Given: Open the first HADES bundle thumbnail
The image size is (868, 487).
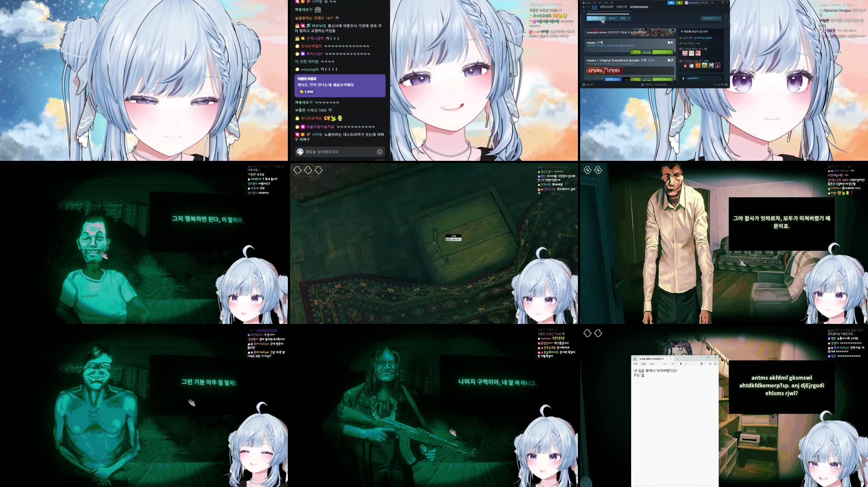Looking at the screenshot, I should point(596,71).
